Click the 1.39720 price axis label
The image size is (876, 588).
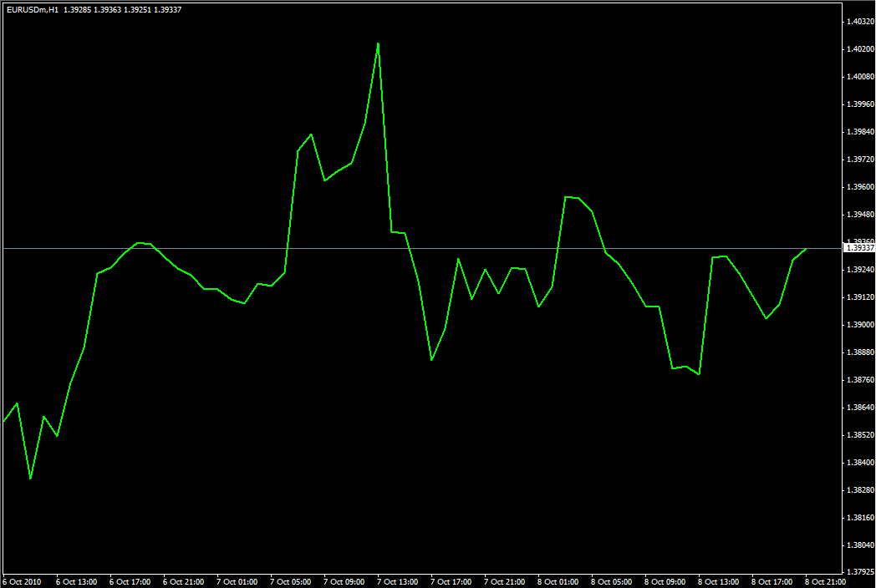pos(860,160)
